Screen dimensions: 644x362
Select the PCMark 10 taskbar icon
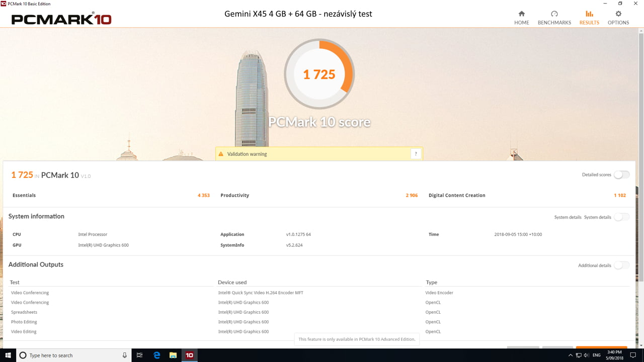(x=190, y=355)
